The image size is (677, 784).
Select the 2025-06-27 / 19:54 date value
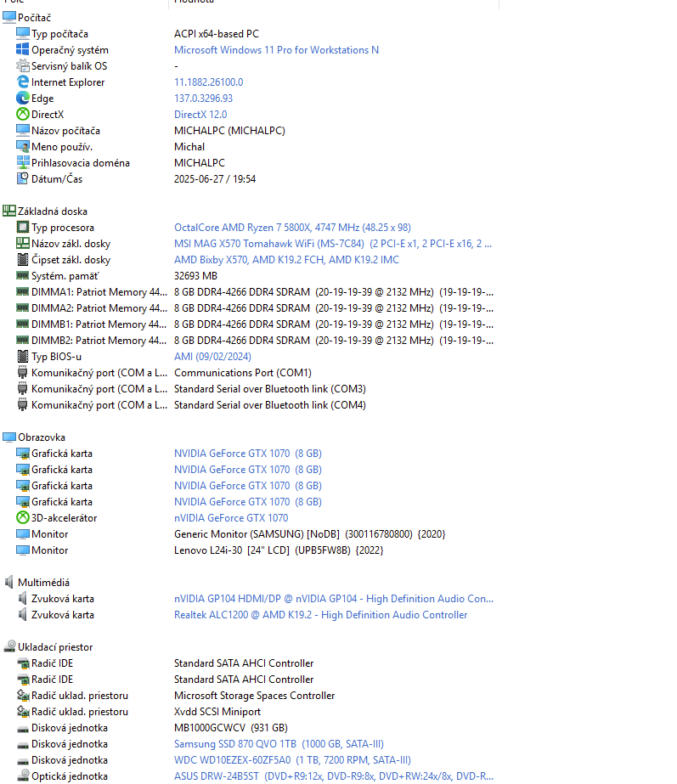[215, 179]
